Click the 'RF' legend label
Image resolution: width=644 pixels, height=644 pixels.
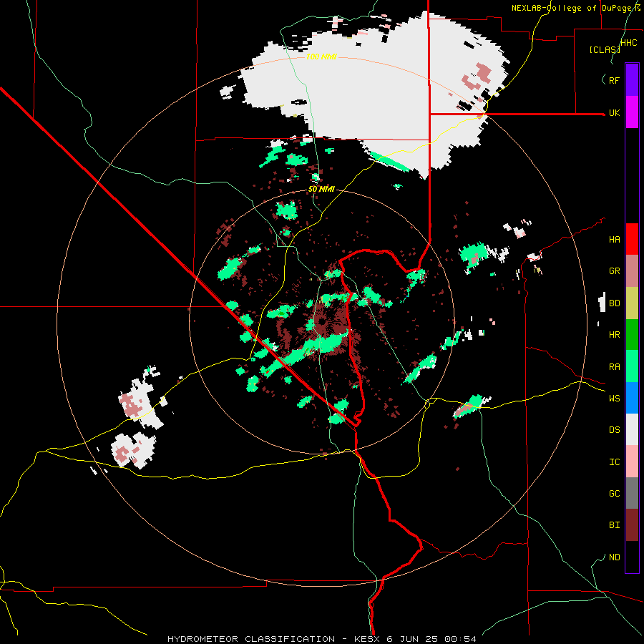(x=614, y=80)
